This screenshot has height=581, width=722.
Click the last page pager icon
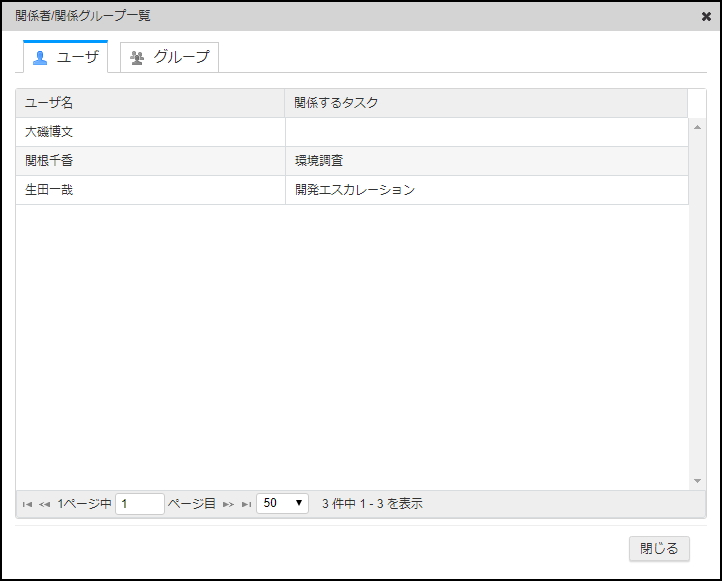point(246,505)
